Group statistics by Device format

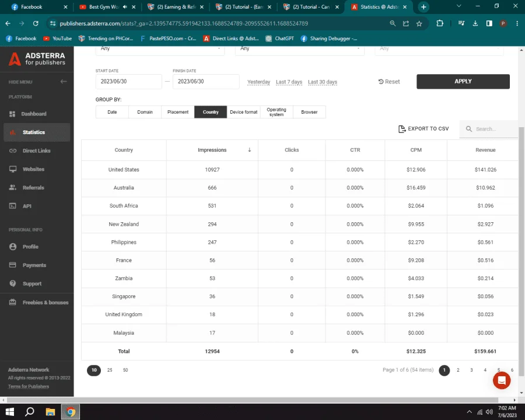(x=243, y=112)
